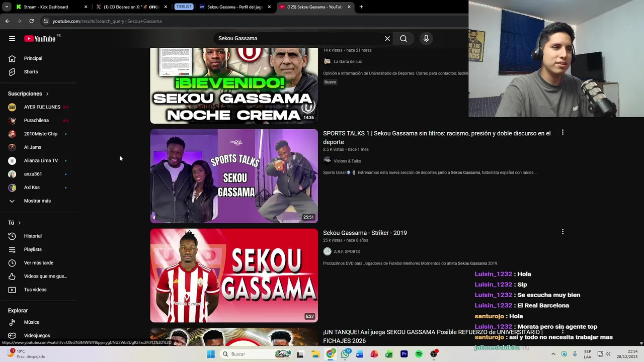Viewport: 644px width, 362px height.
Task: Open ¡UN TANQUE! Así juega video title
Action: (433, 336)
